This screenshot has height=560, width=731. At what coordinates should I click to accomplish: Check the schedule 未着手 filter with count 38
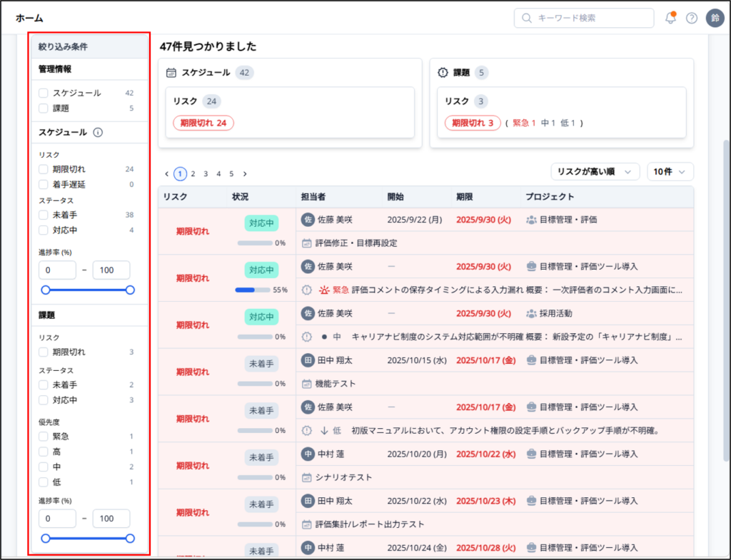44,215
